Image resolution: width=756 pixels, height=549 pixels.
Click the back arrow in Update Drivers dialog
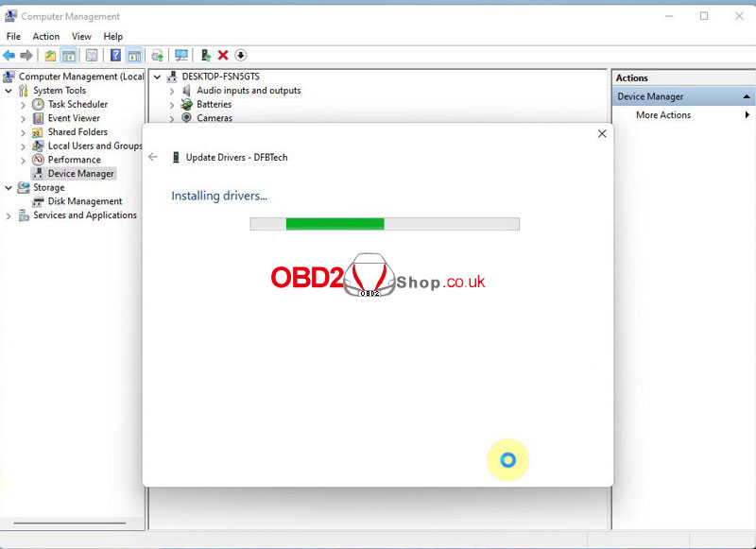153,157
